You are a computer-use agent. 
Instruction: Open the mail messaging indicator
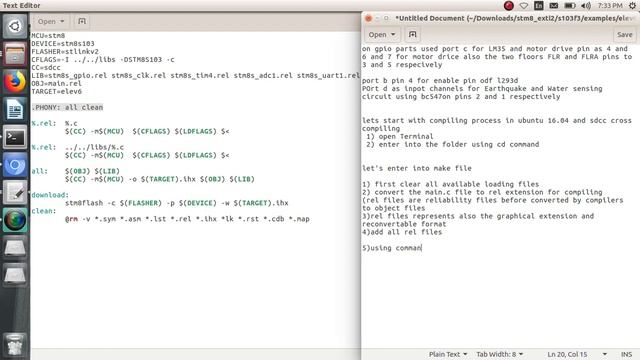(x=554, y=6)
